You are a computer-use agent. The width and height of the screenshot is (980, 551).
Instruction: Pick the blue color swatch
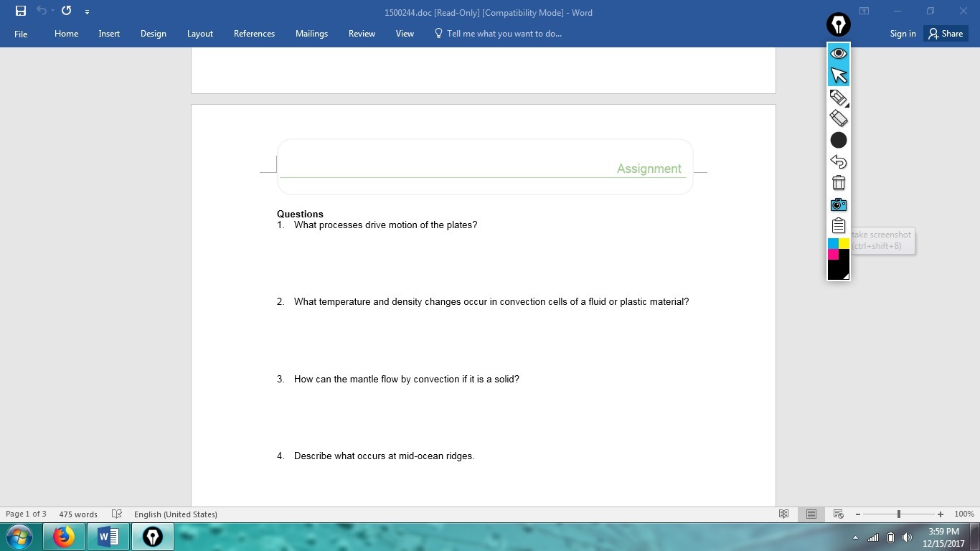coord(834,244)
